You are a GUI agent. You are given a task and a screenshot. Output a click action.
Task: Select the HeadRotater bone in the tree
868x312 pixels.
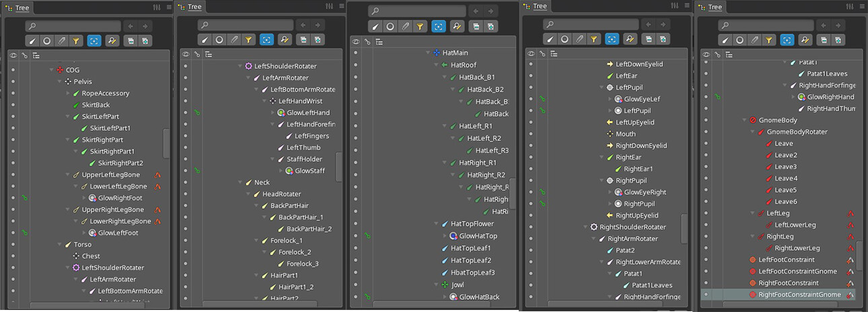pos(281,194)
